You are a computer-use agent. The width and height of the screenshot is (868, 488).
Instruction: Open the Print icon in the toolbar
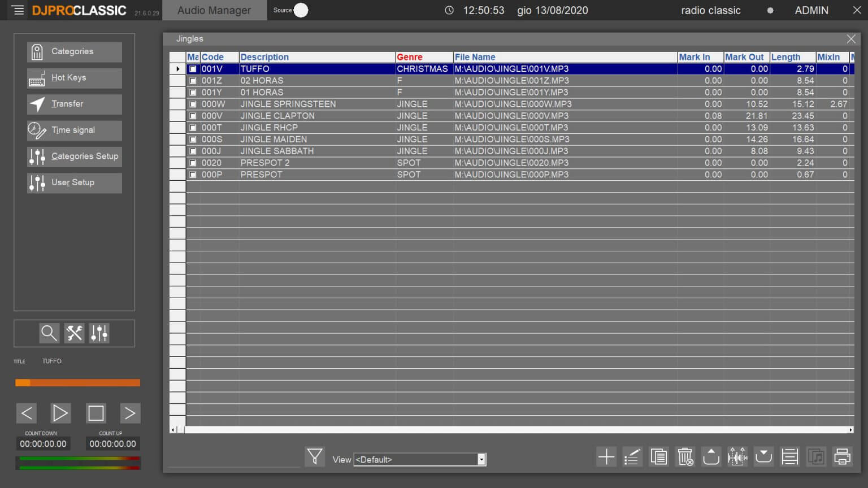[842, 456]
